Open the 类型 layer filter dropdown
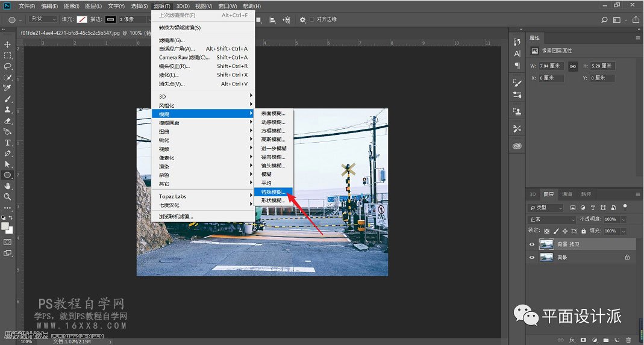The height and width of the screenshot is (345, 644). pos(545,208)
